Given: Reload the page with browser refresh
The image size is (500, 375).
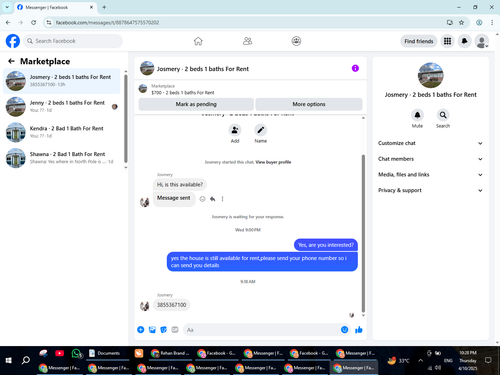Looking at the screenshot, I should [x=33, y=22].
